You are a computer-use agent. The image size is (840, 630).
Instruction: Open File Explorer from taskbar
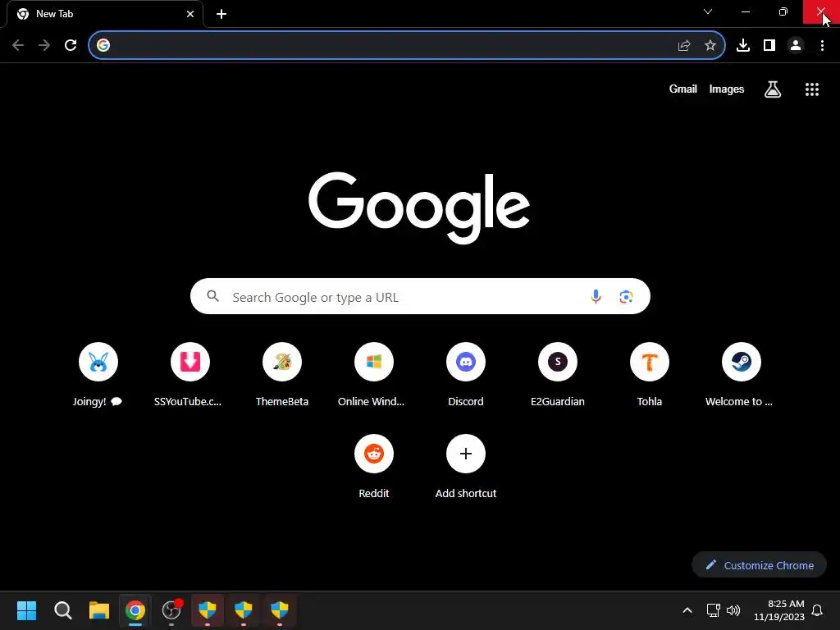pyautogui.click(x=99, y=610)
